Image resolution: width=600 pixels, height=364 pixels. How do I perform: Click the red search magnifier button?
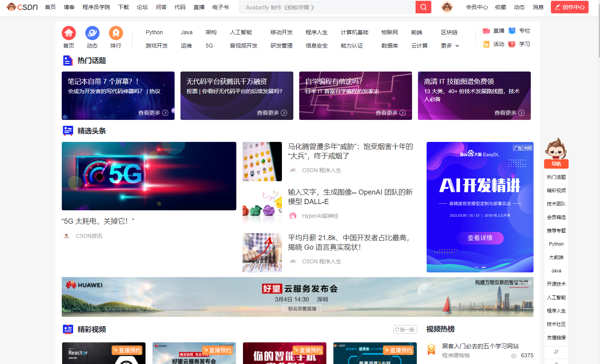(x=423, y=7)
